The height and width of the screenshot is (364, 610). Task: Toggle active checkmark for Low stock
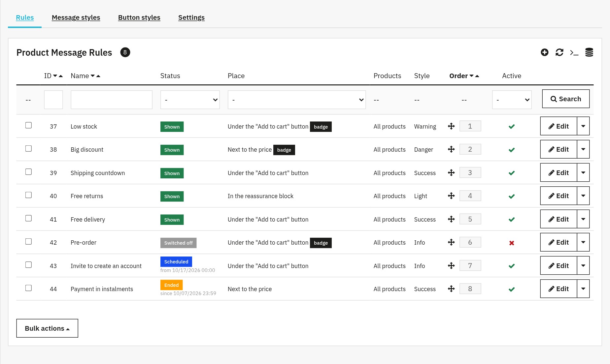tap(512, 127)
